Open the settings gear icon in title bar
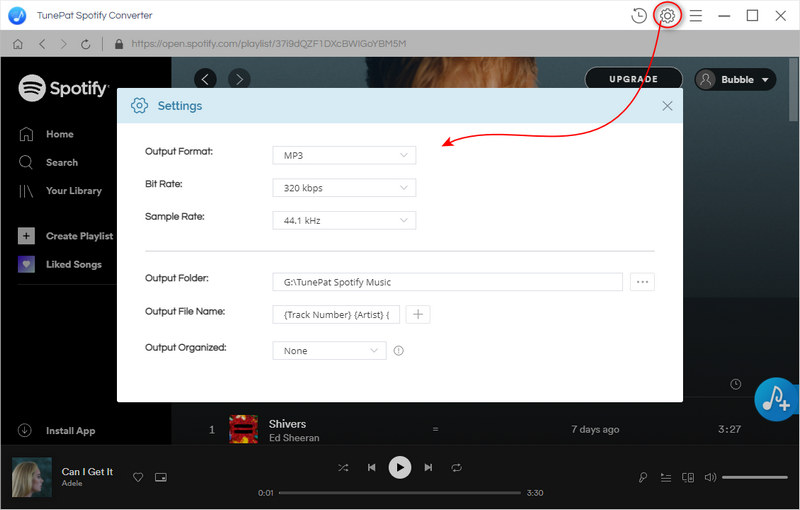 pos(667,16)
